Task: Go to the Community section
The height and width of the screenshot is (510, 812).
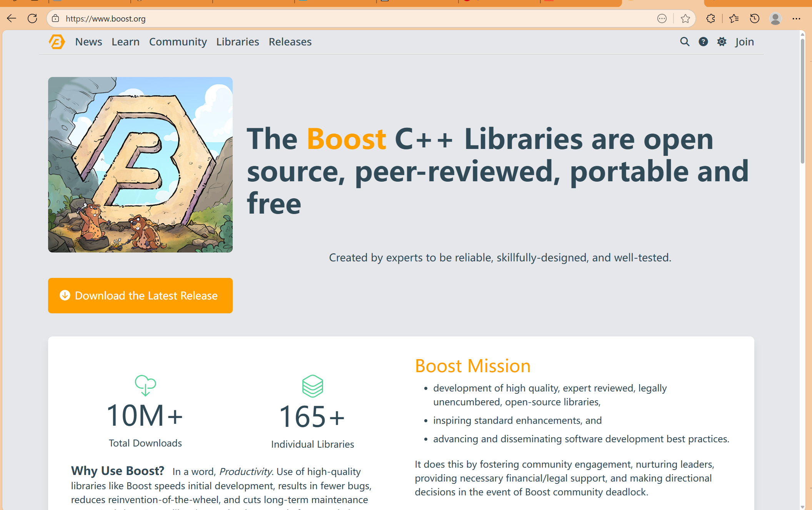Action: [x=178, y=42]
